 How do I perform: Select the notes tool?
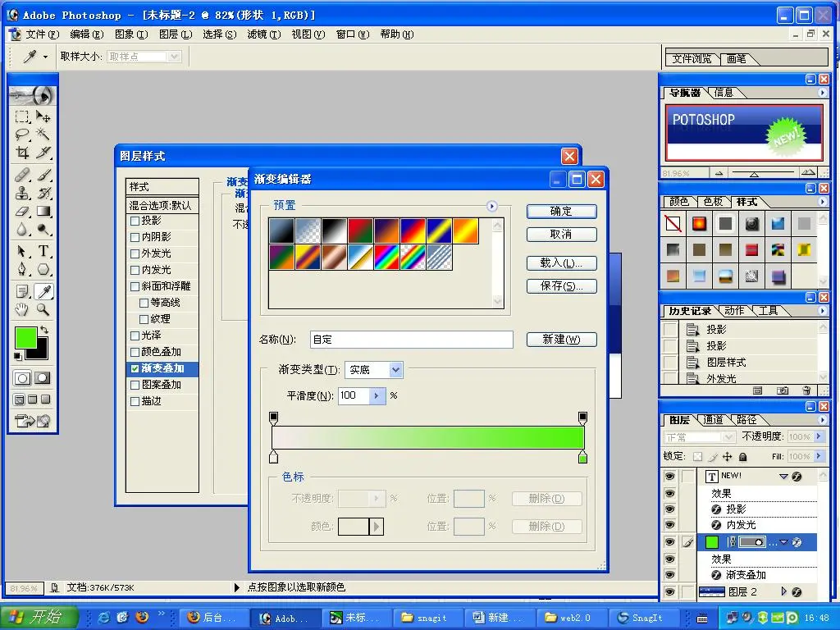point(22,291)
